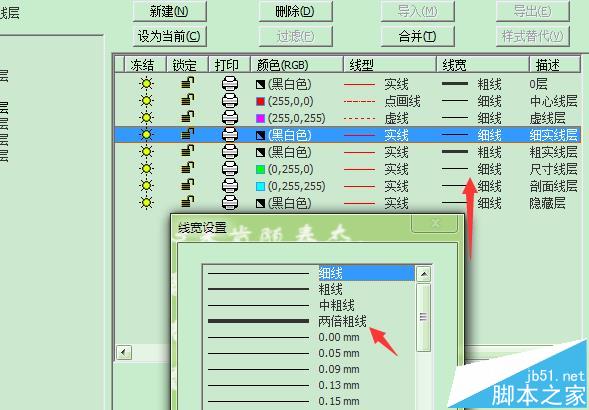Toggle freeze sun icon for 隐藏层
589x410 pixels.
coord(146,203)
